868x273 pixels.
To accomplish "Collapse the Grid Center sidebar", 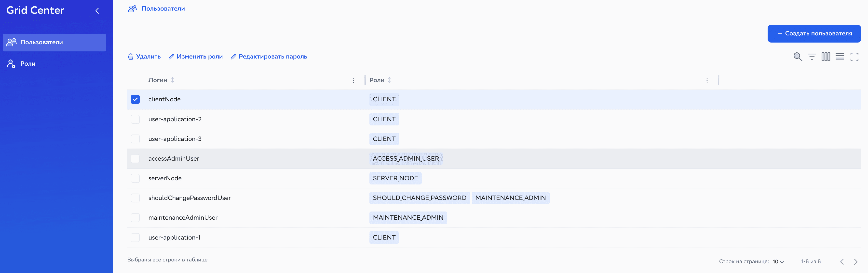I will coord(97,11).
